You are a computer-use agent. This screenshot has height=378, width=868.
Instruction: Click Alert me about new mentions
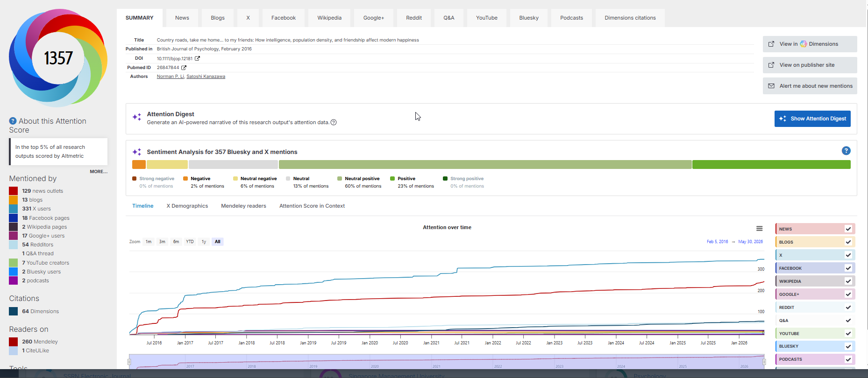click(810, 86)
